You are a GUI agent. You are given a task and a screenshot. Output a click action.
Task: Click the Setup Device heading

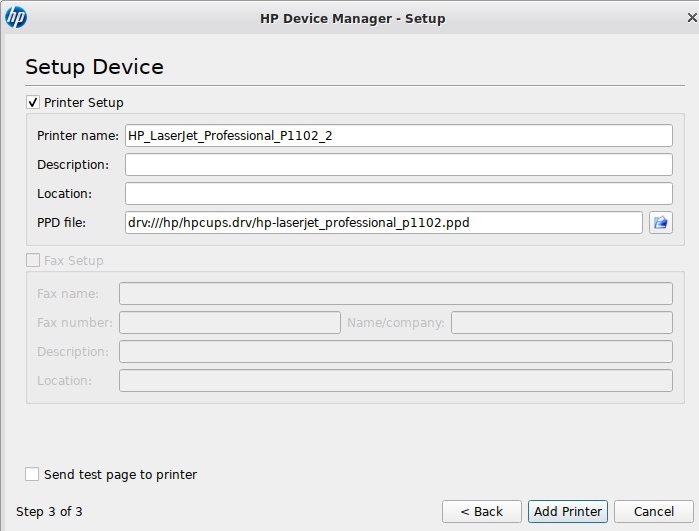95,67
